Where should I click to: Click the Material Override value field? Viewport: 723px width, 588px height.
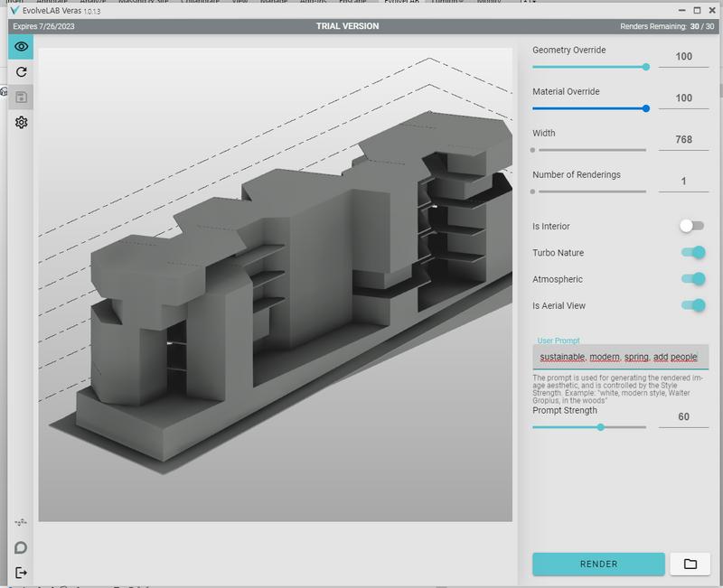pos(683,98)
